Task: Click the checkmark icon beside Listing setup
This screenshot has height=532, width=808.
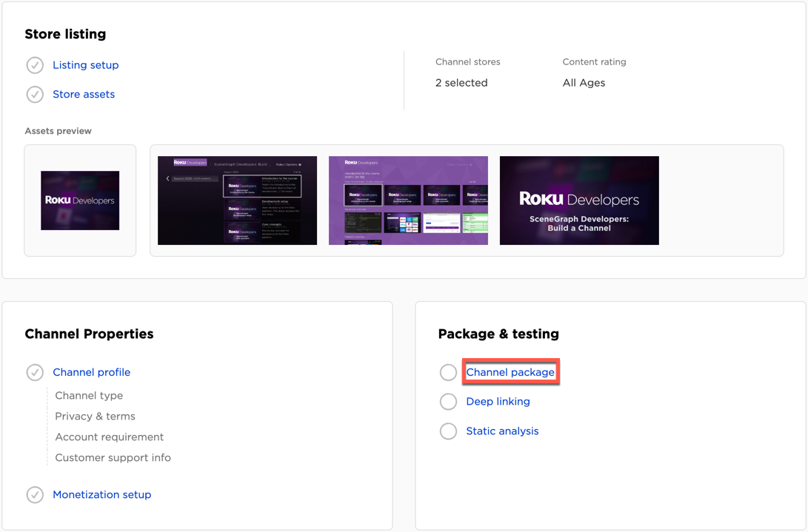Action: click(35, 65)
